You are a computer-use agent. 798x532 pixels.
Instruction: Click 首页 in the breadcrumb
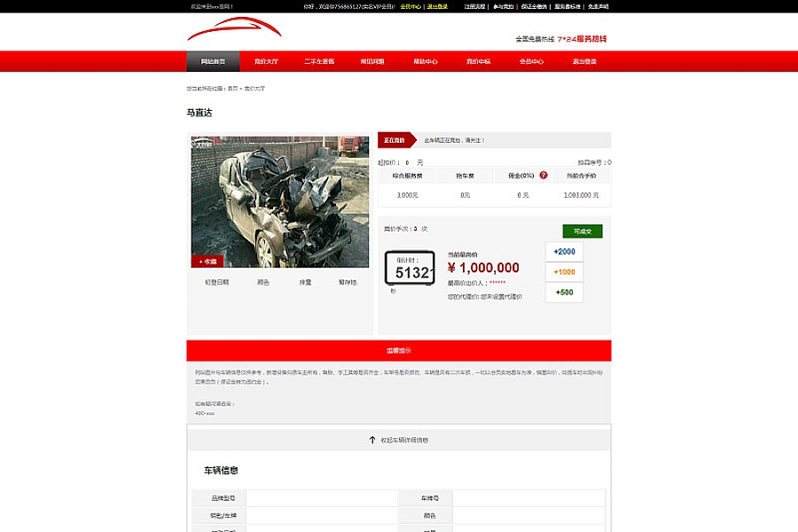[232, 89]
